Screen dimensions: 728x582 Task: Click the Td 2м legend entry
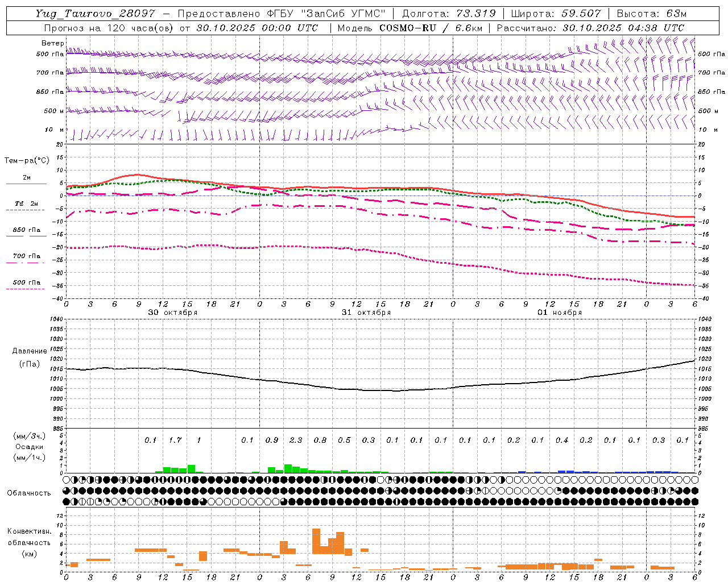pos(26,203)
